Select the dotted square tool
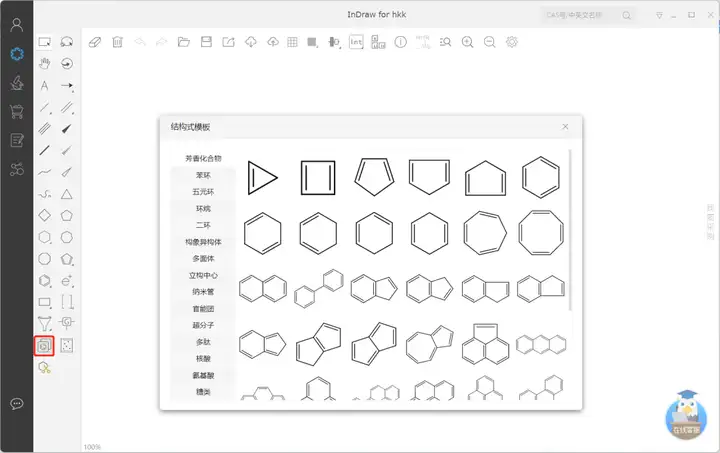The width and height of the screenshot is (720, 453). coord(67,346)
